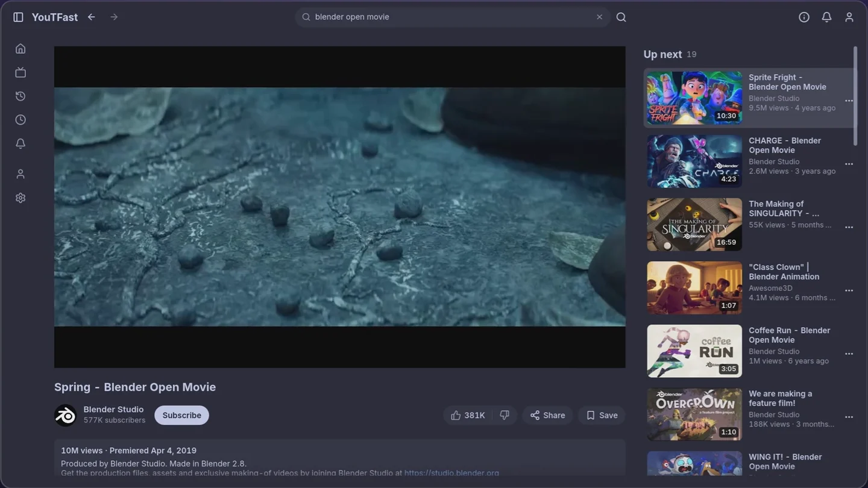Viewport: 868px width, 488px height.
Task: Open more options for Sprite Fright
Action: [x=849, y=101]
